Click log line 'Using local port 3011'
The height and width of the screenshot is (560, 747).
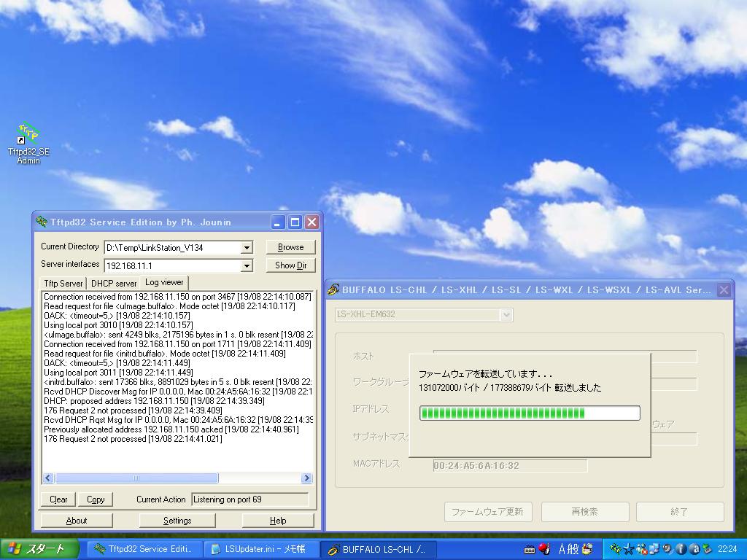119,373
